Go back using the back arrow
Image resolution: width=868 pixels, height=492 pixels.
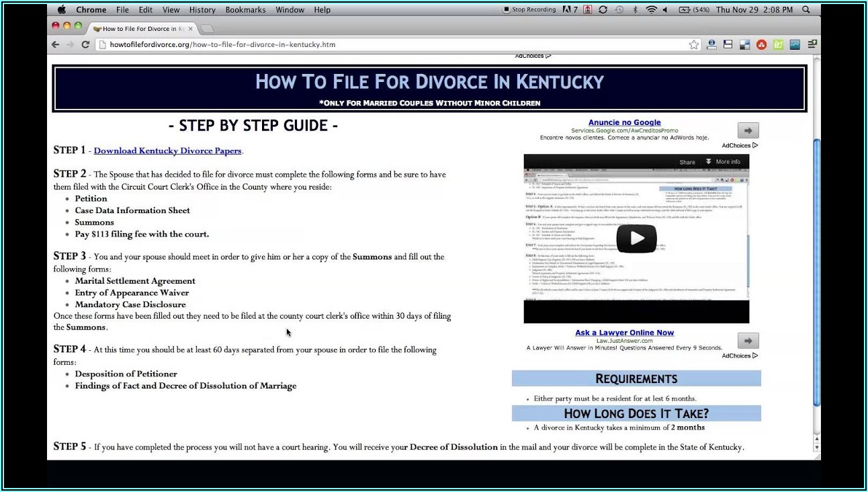56,45
